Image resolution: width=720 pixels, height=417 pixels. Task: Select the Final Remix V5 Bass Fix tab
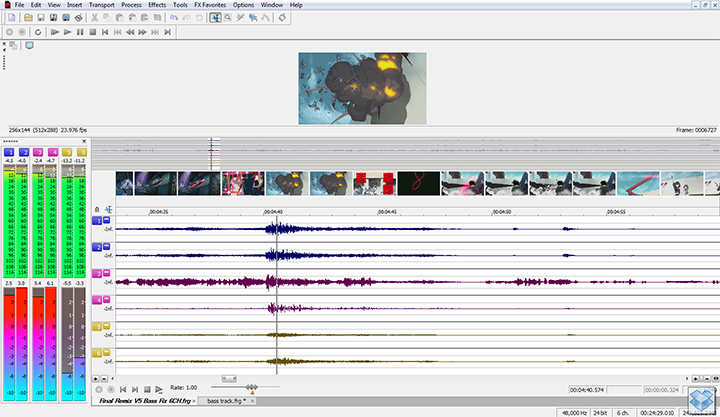(146, 401)
